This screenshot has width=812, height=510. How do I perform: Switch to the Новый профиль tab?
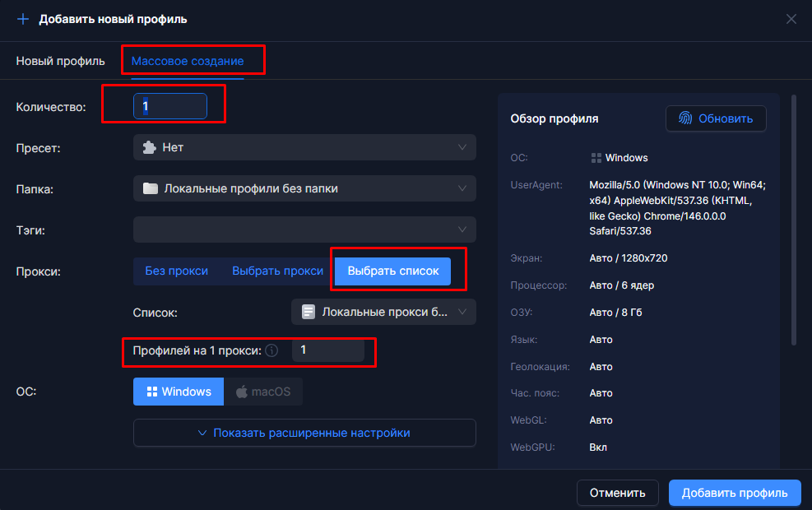click(60, 61)
